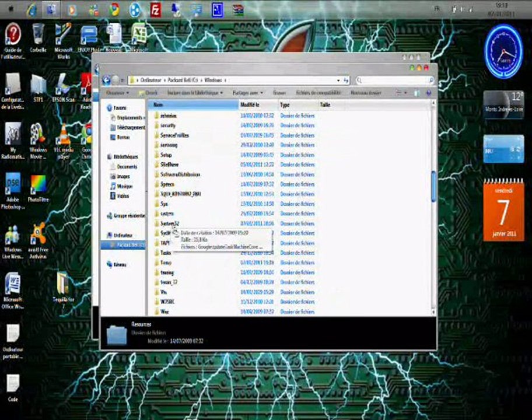Click into the Explorer search field

pos(395,80)
